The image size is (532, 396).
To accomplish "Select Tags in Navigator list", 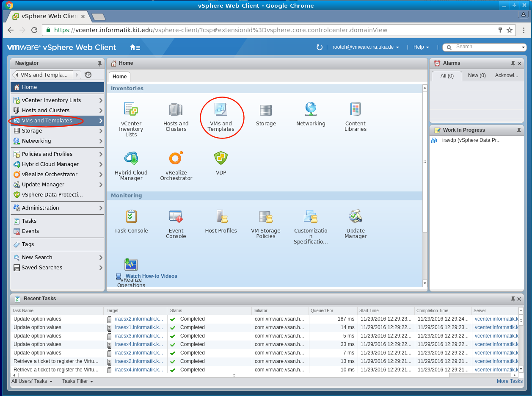I will tap(57, 244).
